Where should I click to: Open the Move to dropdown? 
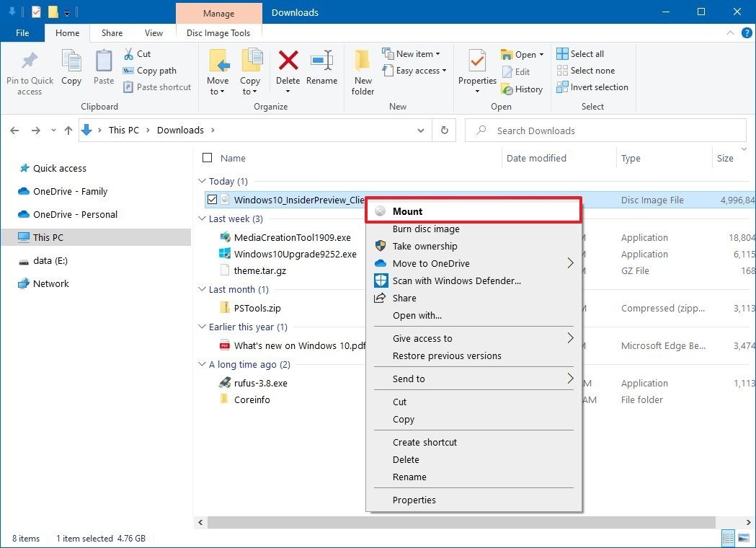pyautogui.click(x=218, y=91)
